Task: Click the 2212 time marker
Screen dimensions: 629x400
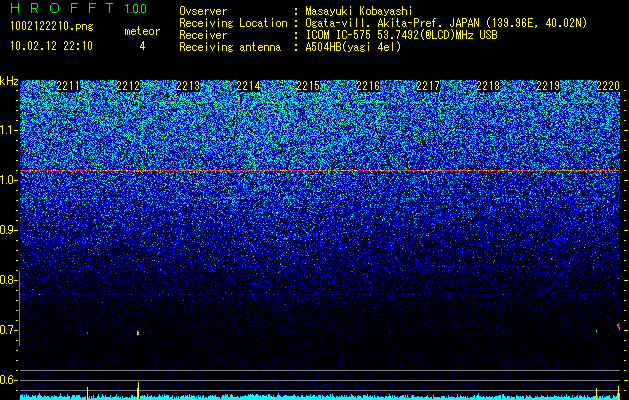Action: click(128, 86)
